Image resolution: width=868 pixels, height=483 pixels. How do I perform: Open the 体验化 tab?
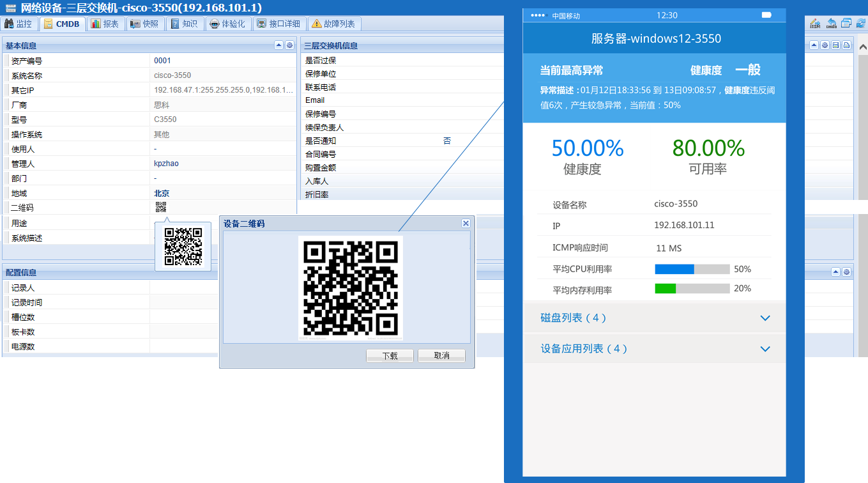(228, 24)
